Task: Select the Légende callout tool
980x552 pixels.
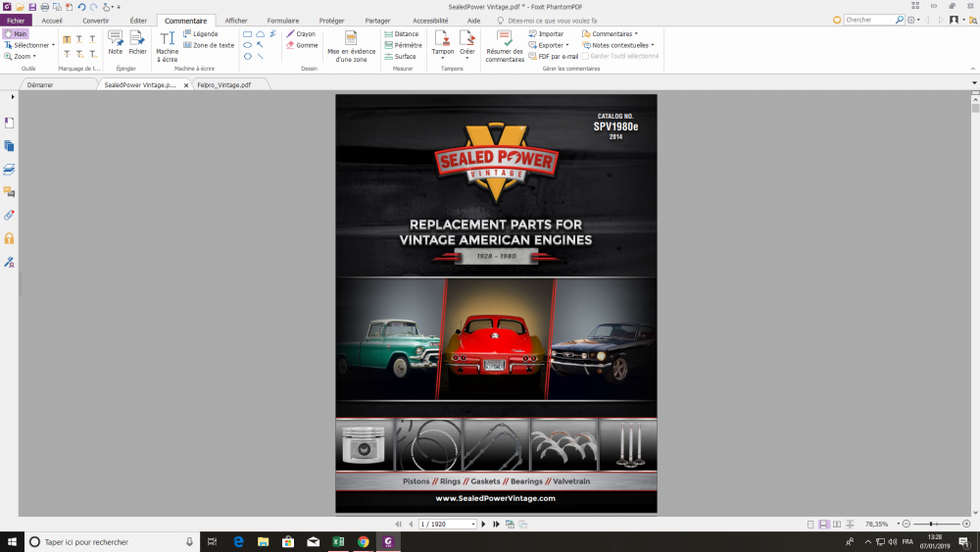Action: pyautogui.click(x=201, y=33)
